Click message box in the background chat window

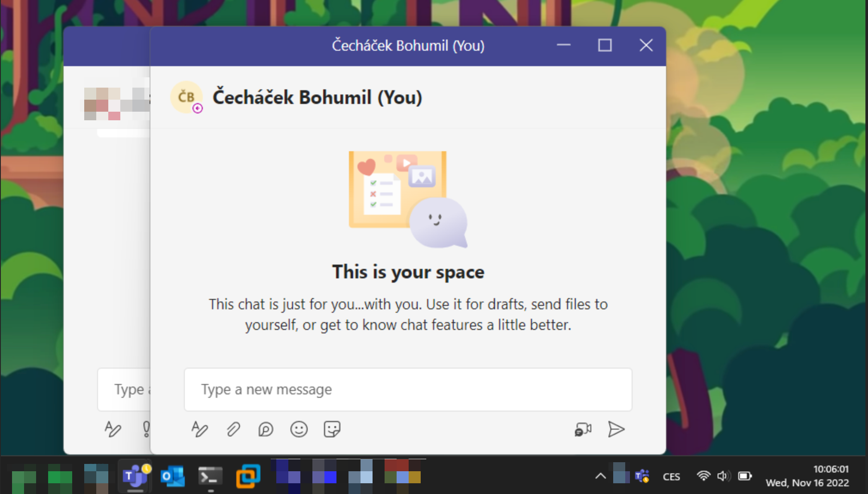tap(125, 390)
